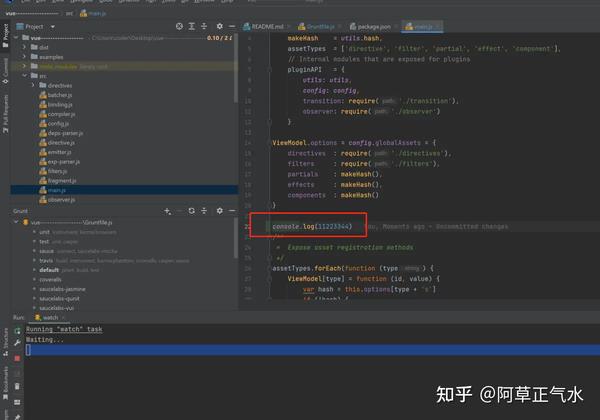Add a Gruntfile using the plus icon in Grunt panel
Screen dimensions: 600x420
167,211
